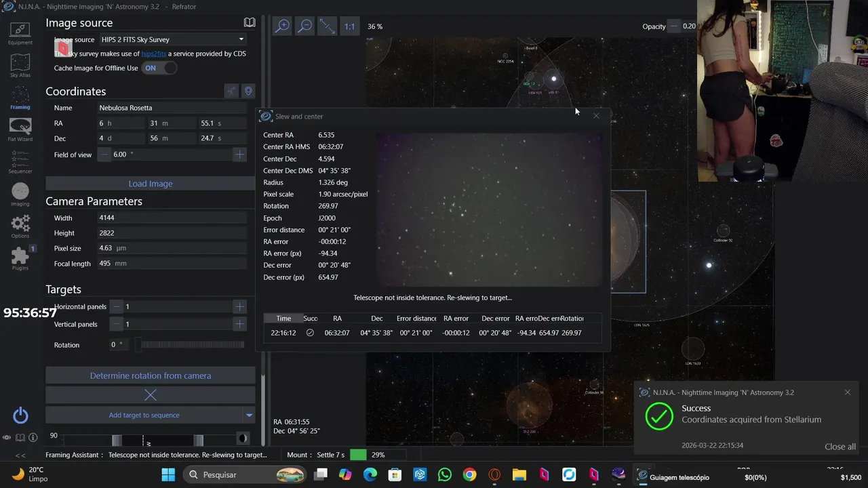868x488 pixels.
Task: Open WhatsApp from the taskbar
Action: point(445,474)
